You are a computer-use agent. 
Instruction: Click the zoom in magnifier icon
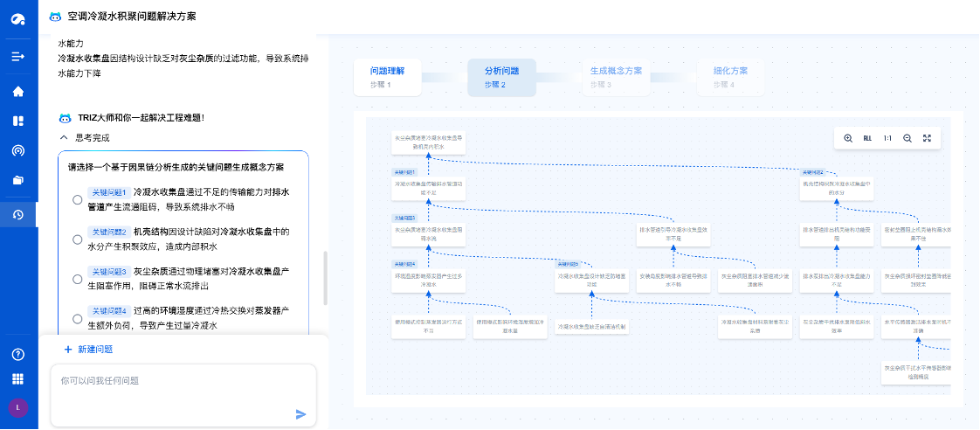[848, 138]
